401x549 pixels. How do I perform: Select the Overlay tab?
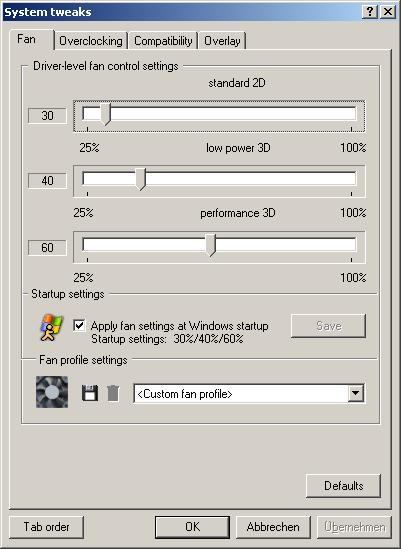tap(222, 41)
